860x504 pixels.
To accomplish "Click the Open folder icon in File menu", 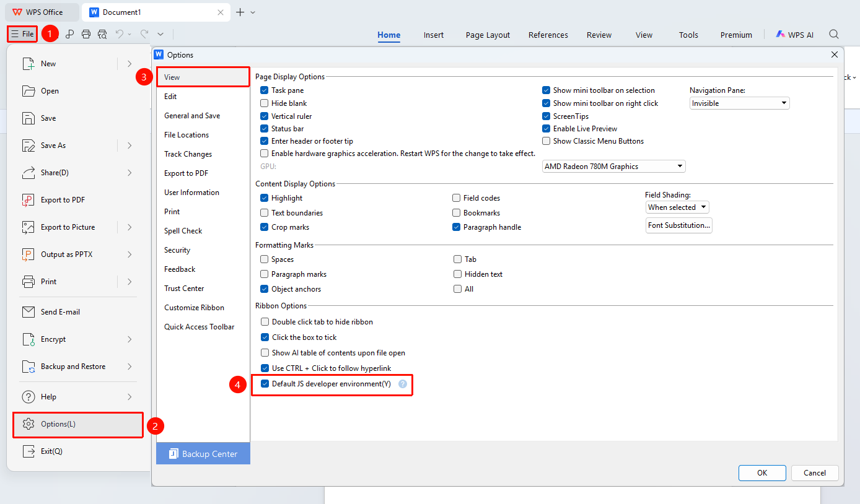I will click(x=29, y=91).
